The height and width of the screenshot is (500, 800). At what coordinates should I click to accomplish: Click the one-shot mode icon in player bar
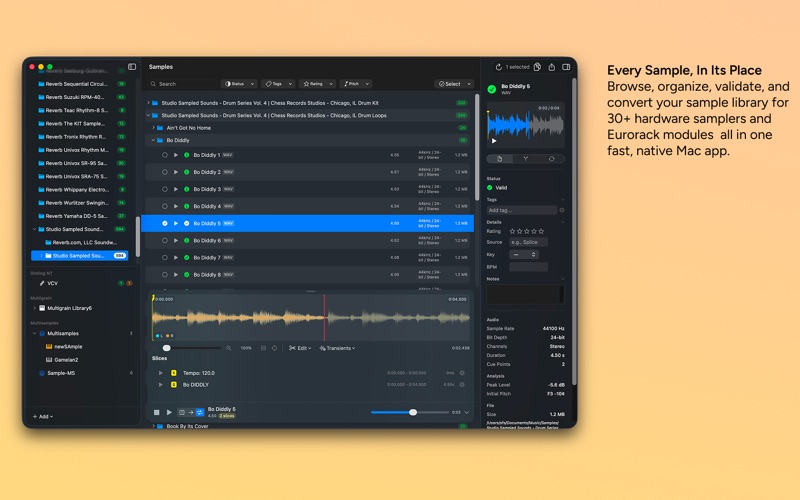(x=182, y=412)
